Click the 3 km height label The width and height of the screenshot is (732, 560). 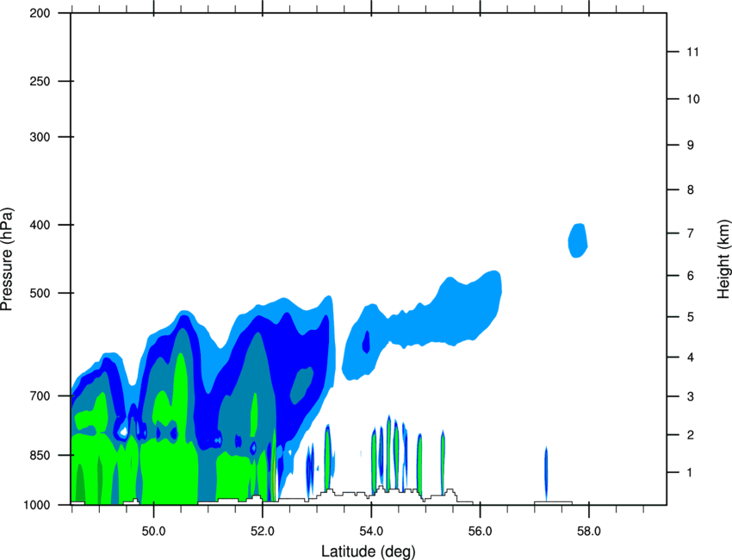coord(691,397)
